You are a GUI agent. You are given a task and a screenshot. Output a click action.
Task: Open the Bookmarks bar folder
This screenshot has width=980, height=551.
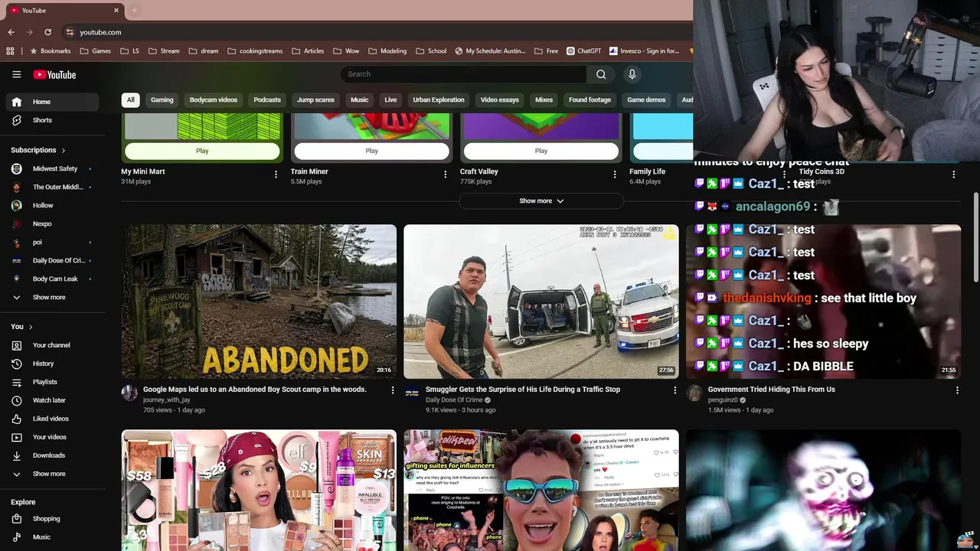point(50,51)
